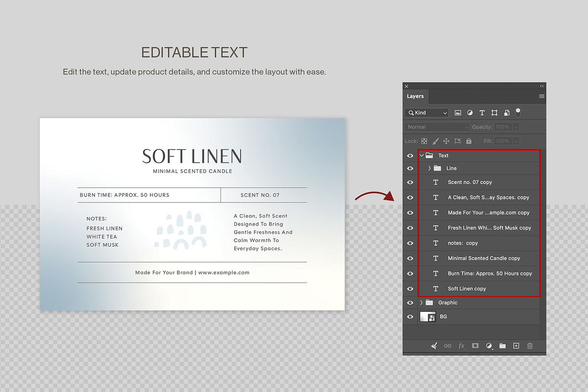Open the Opacity slider dropdown arrow
Screen dimensions: 588x392
pyautogui.click(x=516, y=127)
